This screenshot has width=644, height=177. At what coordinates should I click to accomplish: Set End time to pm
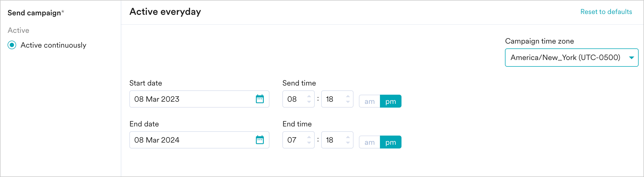[390, 142]
